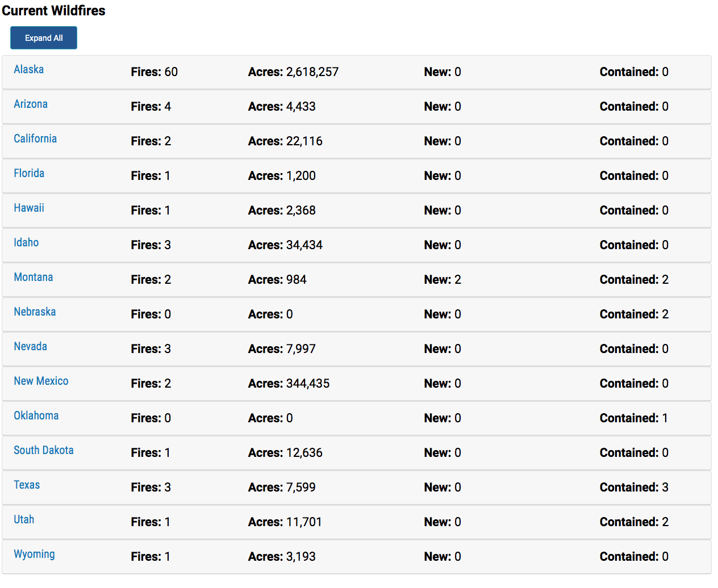718x588 pixels.
Task: Select 'Contained: 0' in the Alaska row
Action: coord(634,72)
